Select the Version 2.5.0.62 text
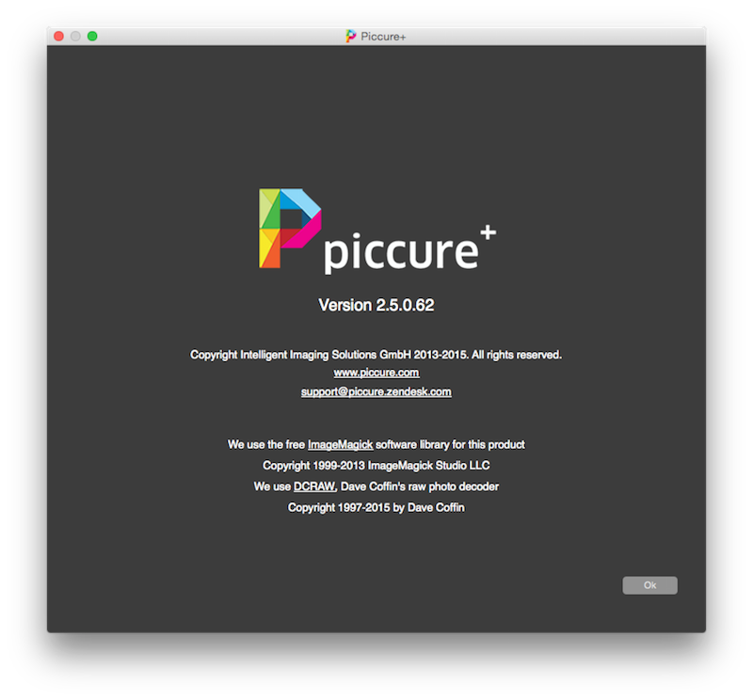Screen dimensions: 753x700 (376, 305)
